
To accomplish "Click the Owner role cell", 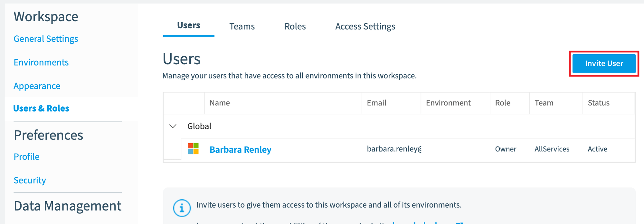I will point(506,149).
